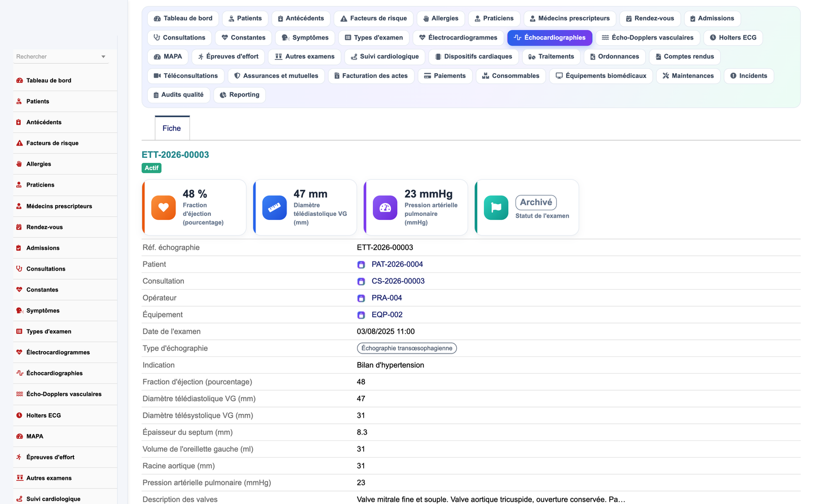Viewport: 815px width, 504px height.
Task: Open operator link PRA-004
Action: click(x=387, y=298)
